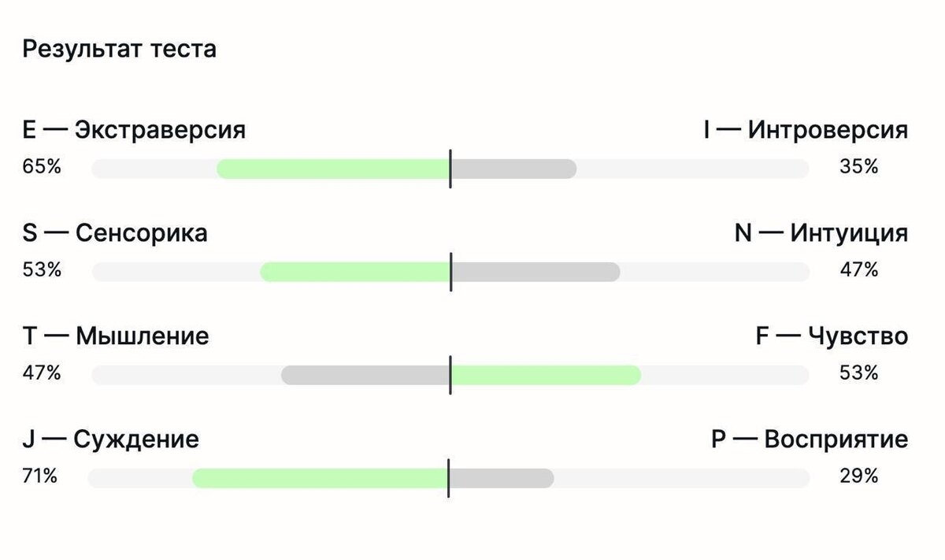Select the 'T — Мышление' label

coord(116,336)
